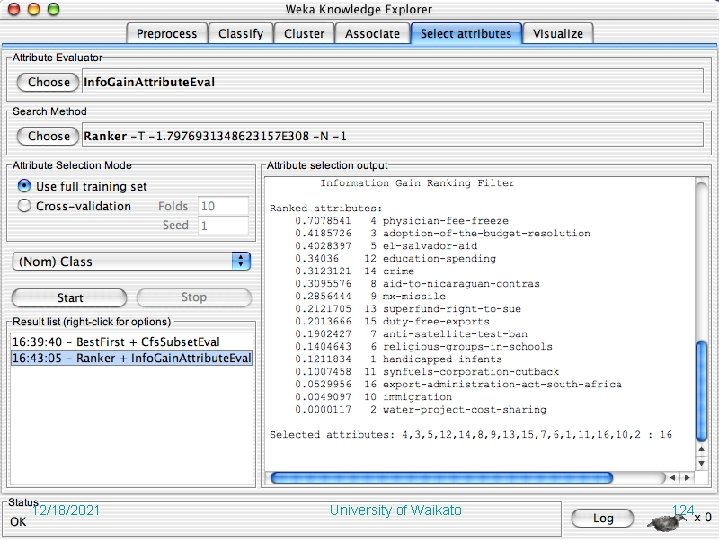Viewport: 720px width, 540px height.
Task: Open the (Nom) Class dropdown
Action: (x=131, y=261)
